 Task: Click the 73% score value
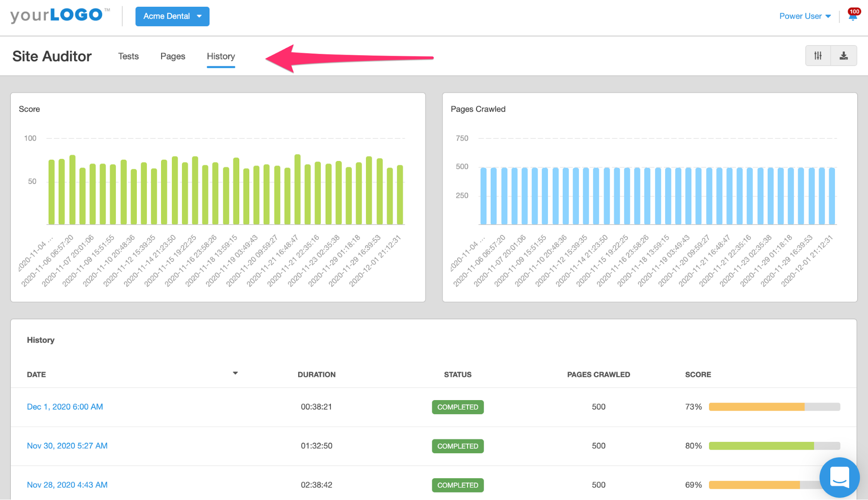click(693, 407)
